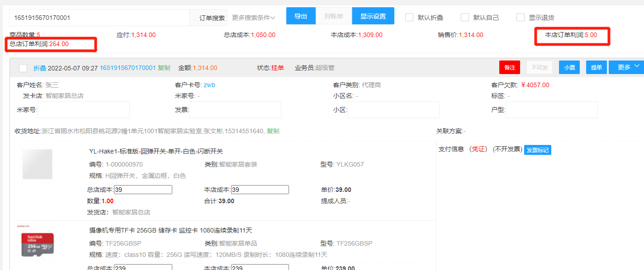The image size is (644, 270).
Task: Click the switch product quantity 1.00
Action: point(108,201)
